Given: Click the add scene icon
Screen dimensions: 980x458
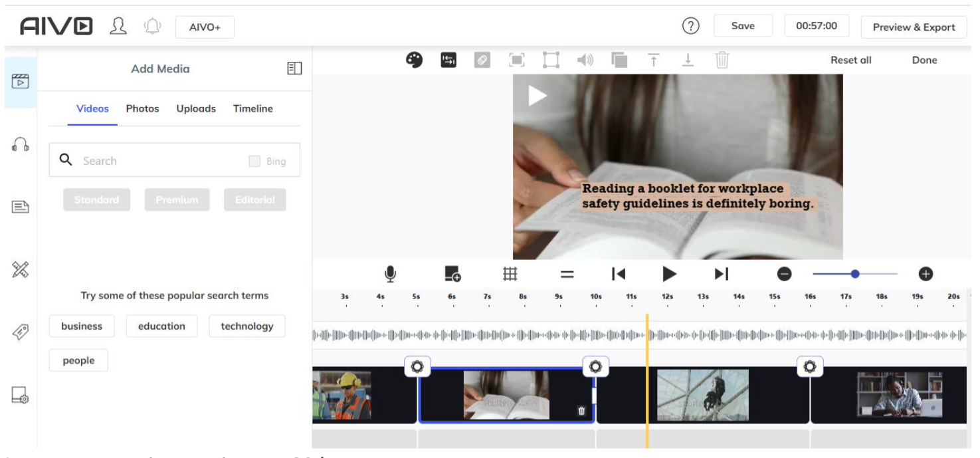Looking at the screenshot, I should (x=452, y=274).
